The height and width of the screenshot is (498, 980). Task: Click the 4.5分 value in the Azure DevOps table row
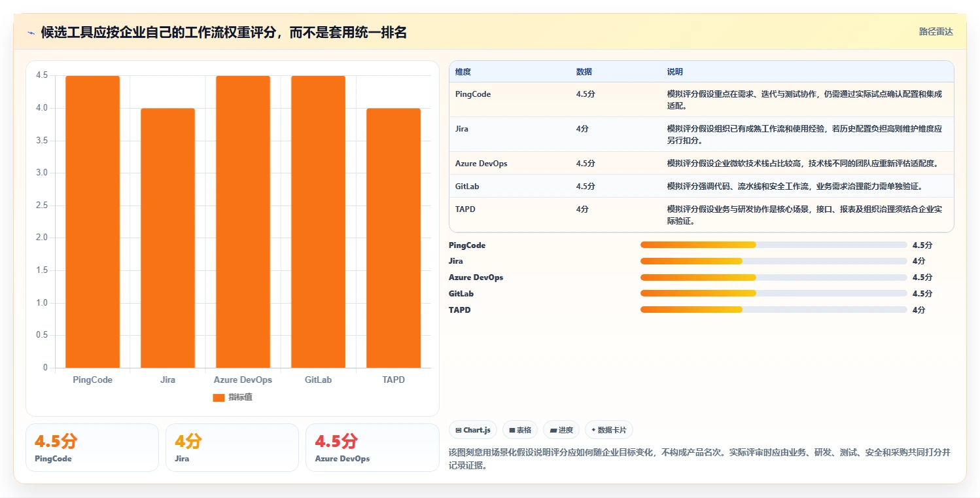586,164
